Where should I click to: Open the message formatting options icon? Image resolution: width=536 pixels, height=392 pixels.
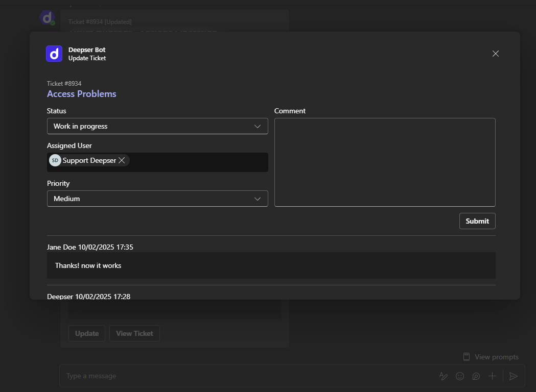pyautogui.click(x=444, y=376)
